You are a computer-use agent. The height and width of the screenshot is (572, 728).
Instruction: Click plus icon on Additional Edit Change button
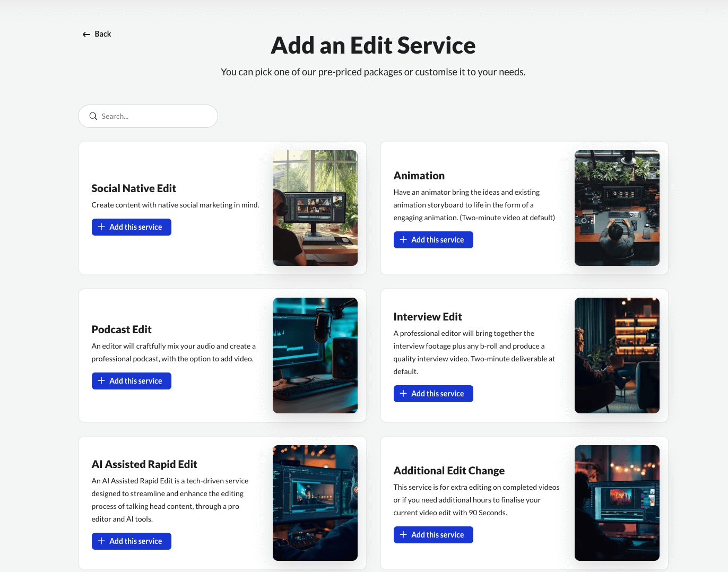pos(403,535)
